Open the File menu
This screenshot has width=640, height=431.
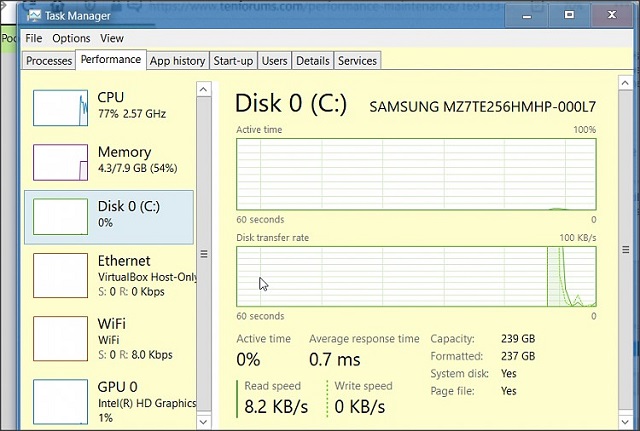(33, 38)
